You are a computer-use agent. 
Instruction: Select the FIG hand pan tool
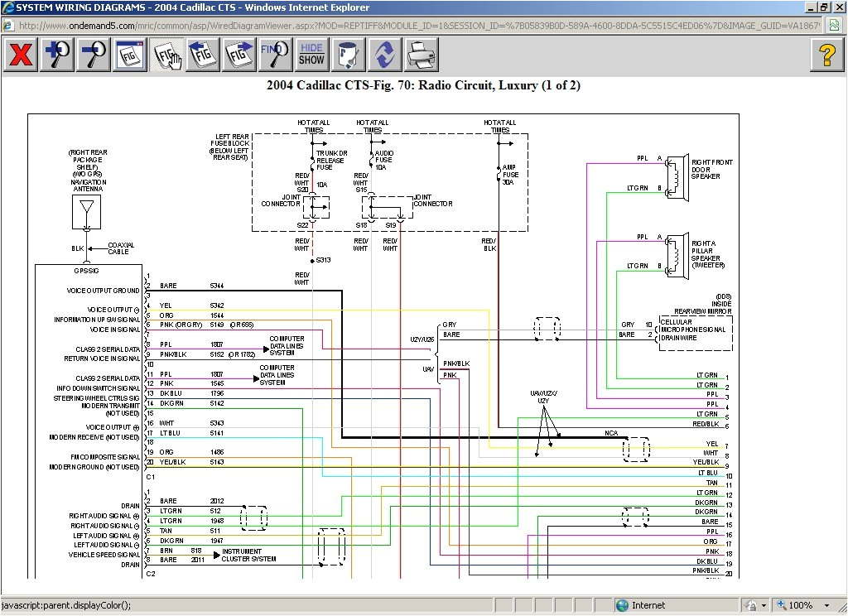pos(166,55)
